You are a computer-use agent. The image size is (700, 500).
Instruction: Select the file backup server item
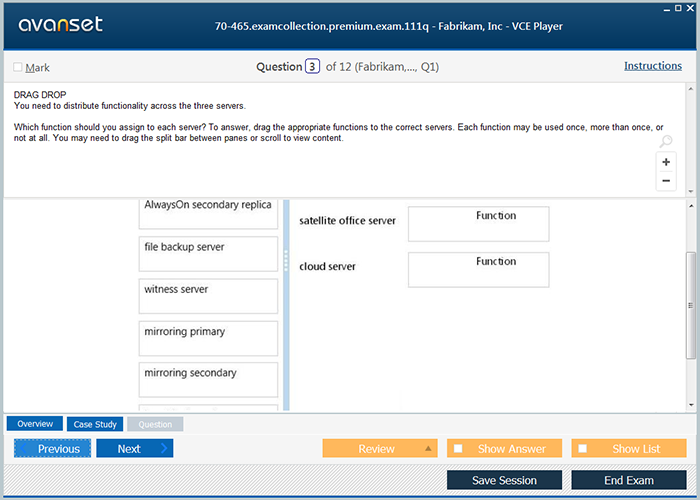208,254
